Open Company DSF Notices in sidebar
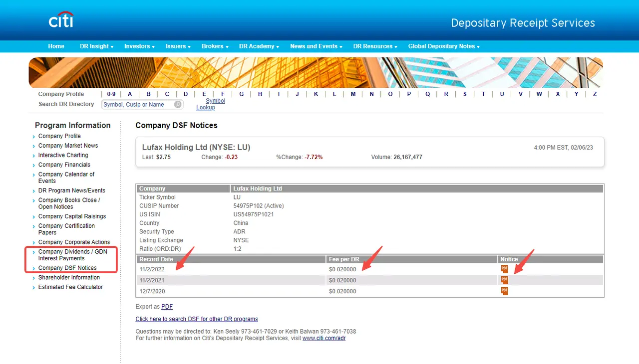 coord(67,268)
